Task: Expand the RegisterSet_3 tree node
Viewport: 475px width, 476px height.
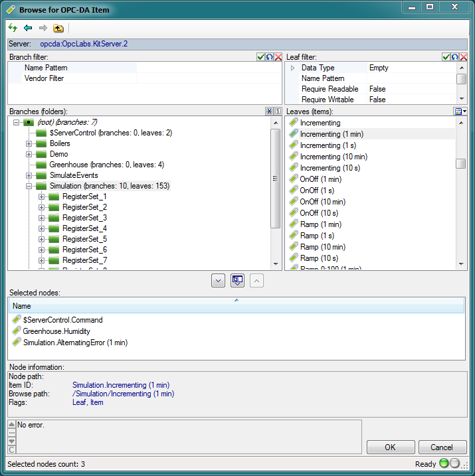Action: pos(42,218)
